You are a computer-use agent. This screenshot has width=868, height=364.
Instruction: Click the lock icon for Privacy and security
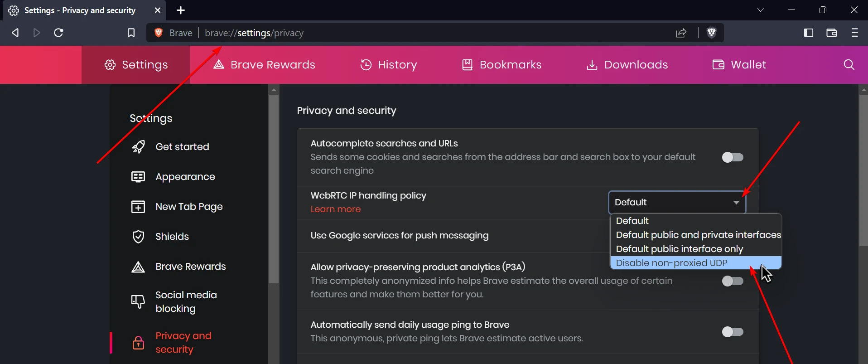click(138, 343)
